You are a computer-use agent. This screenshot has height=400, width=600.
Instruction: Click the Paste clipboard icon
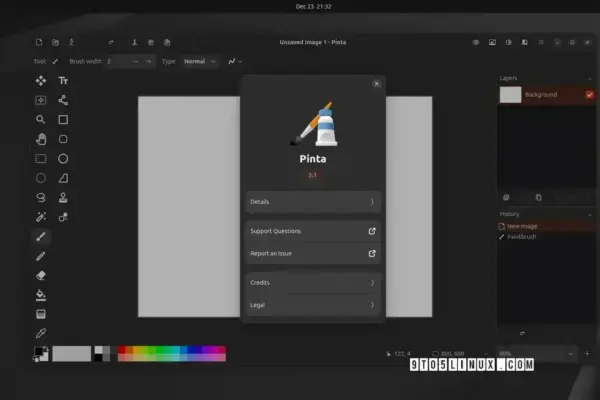(x=167, y=42)
